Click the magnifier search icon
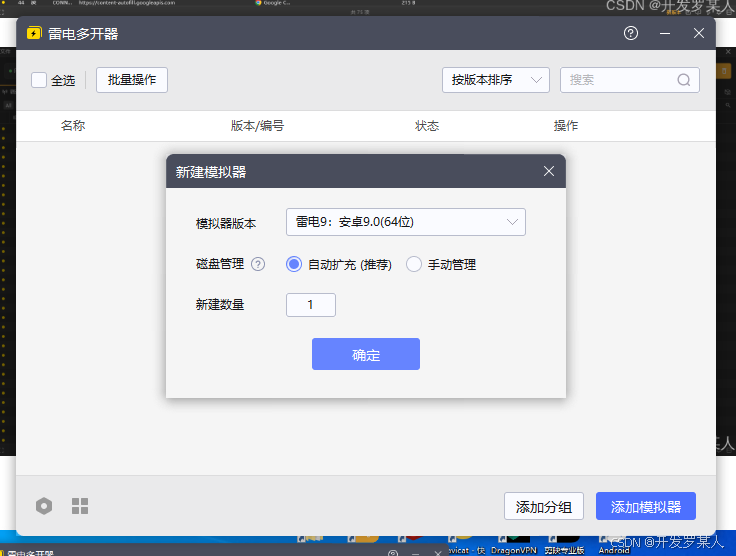 tap(684, 80)
